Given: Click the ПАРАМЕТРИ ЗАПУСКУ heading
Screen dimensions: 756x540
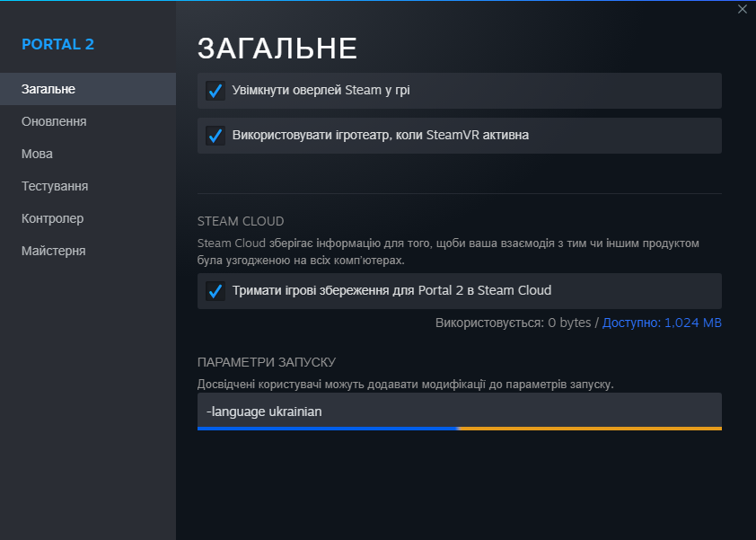Looking at the screenshot, I should click(267, 362).
